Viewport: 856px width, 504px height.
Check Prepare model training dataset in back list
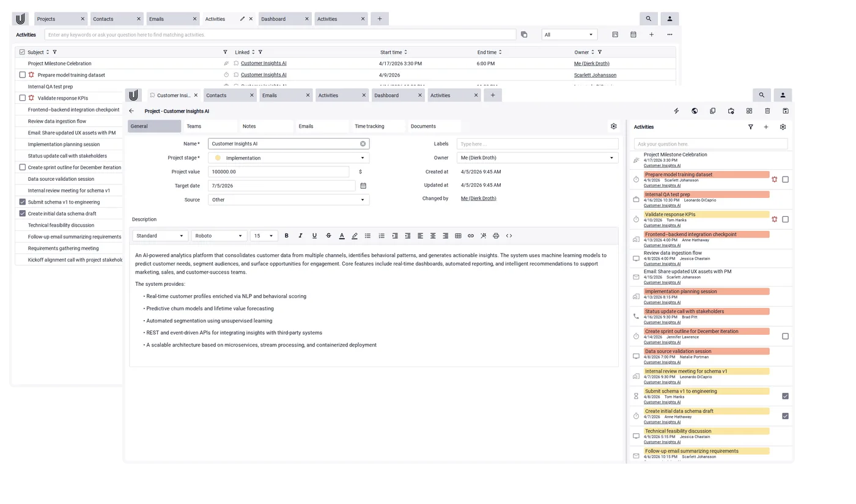(x=23, y=75)
